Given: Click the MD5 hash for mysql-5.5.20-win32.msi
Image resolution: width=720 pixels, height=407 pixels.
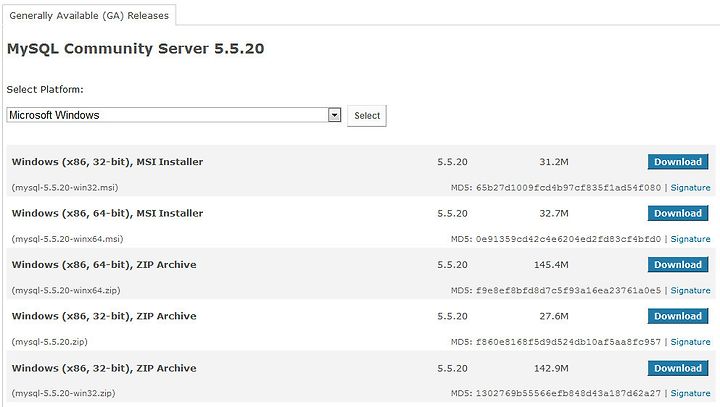Looking at the screenshot, I should [568, 187].
